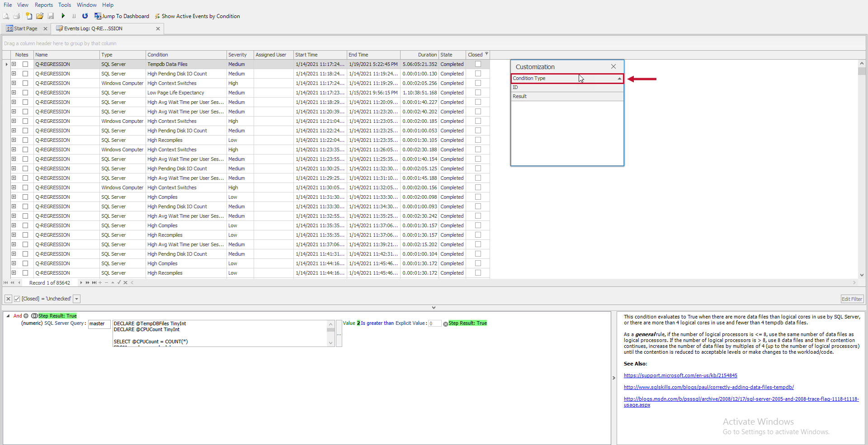Click the Edit Filter button
This screenshot has height=445, width=868.
pyautogui.click(x=852, y=299)
